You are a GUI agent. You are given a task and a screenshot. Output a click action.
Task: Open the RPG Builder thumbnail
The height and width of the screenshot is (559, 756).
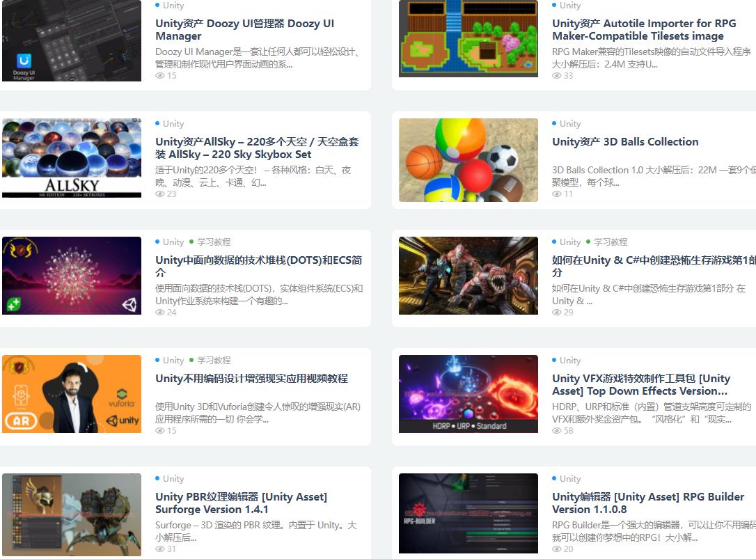(468, 513)
